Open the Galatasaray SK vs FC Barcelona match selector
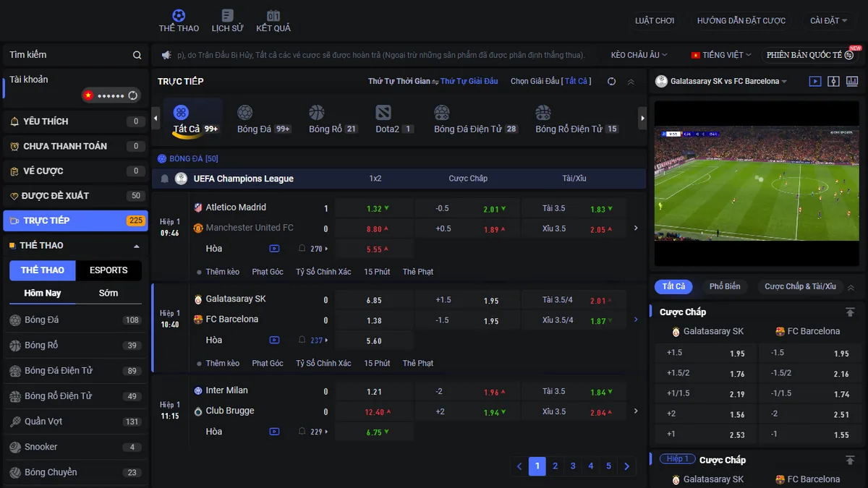 click(721, 82)
